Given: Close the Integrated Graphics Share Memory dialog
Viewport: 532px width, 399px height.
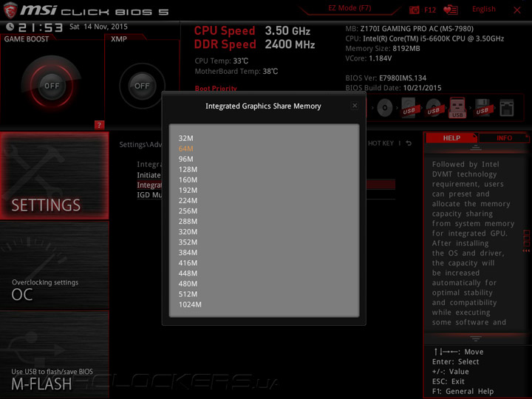Looking at the screenshot, I should tap(355, 106).
